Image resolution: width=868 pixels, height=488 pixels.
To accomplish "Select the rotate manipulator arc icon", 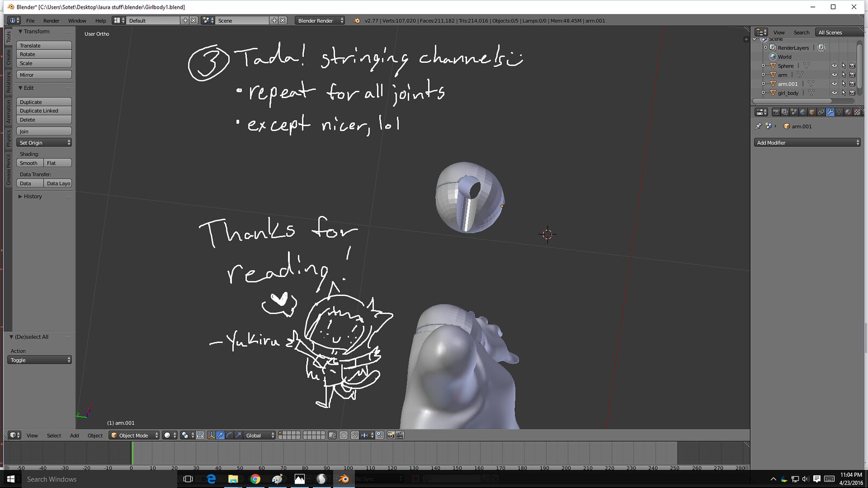I will pyautogui.click(x=229, y=435).
